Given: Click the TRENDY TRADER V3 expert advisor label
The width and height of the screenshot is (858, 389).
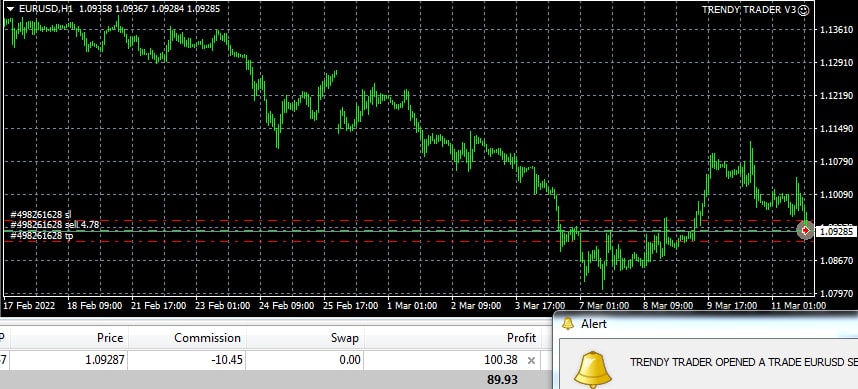Looking at the screenshot, I should pos(749,10).
